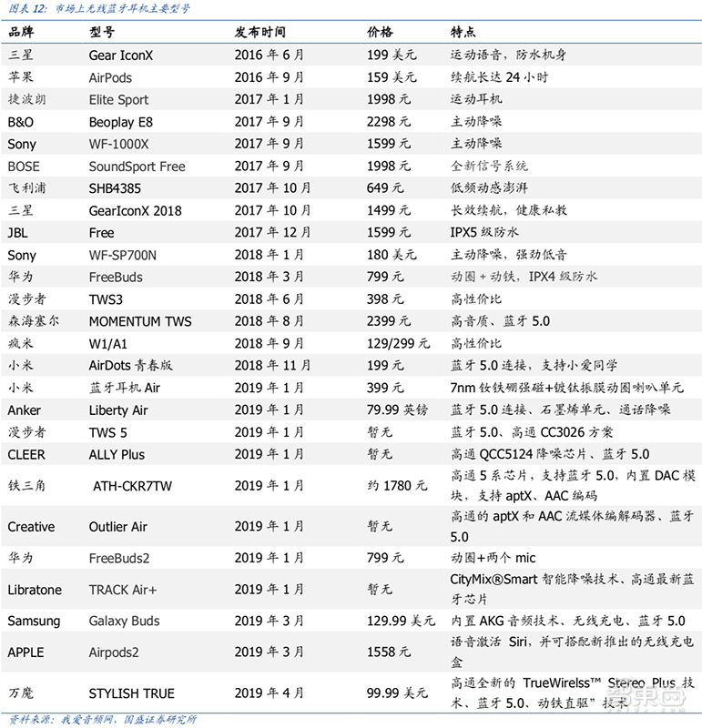Click the 动圈+两个 mic feature cell

click(x=493, y=558)
